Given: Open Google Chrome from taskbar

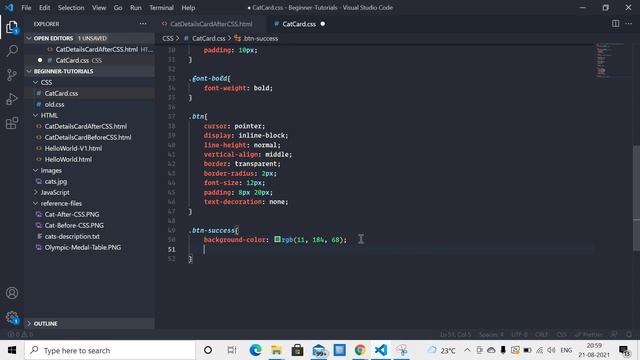Looking at the screenshot, I should click(360, 350).
